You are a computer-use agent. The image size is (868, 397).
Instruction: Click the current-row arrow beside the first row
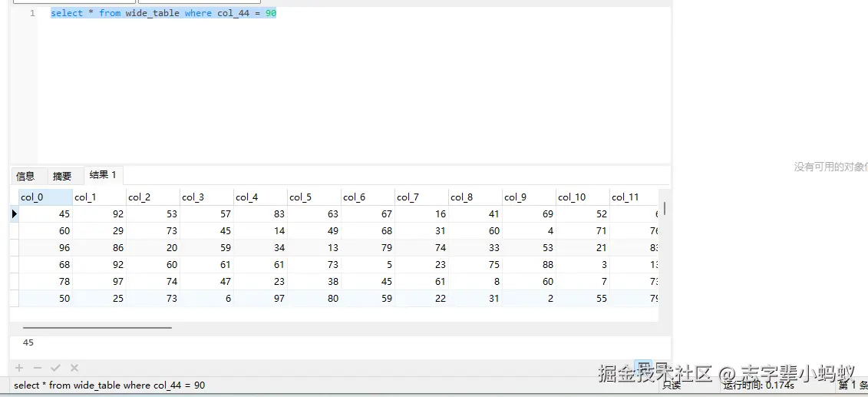pos(15,213)
